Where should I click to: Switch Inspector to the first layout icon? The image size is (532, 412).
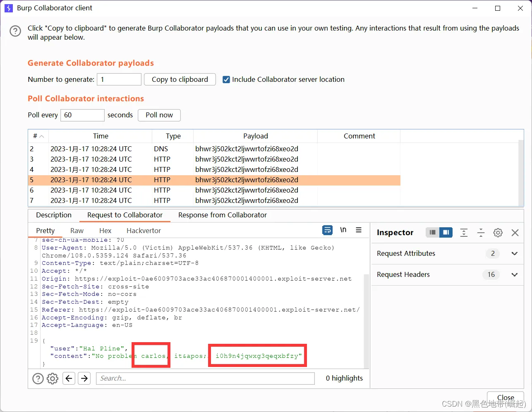(432, 233)
